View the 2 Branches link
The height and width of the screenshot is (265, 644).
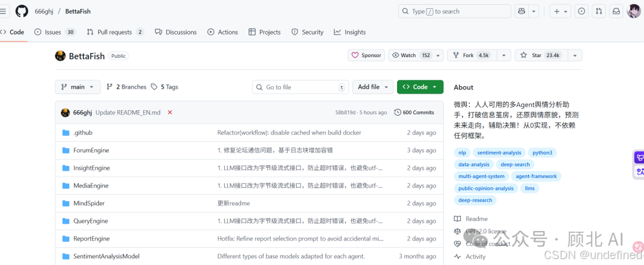(x=126, y=87)
